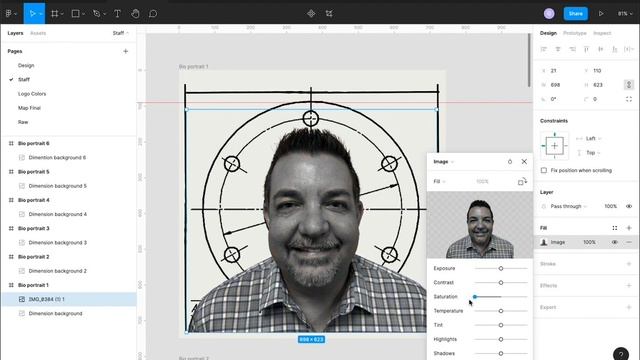Add a stroke with plus icon
The image size is (640, 360).
coord(629,264)
